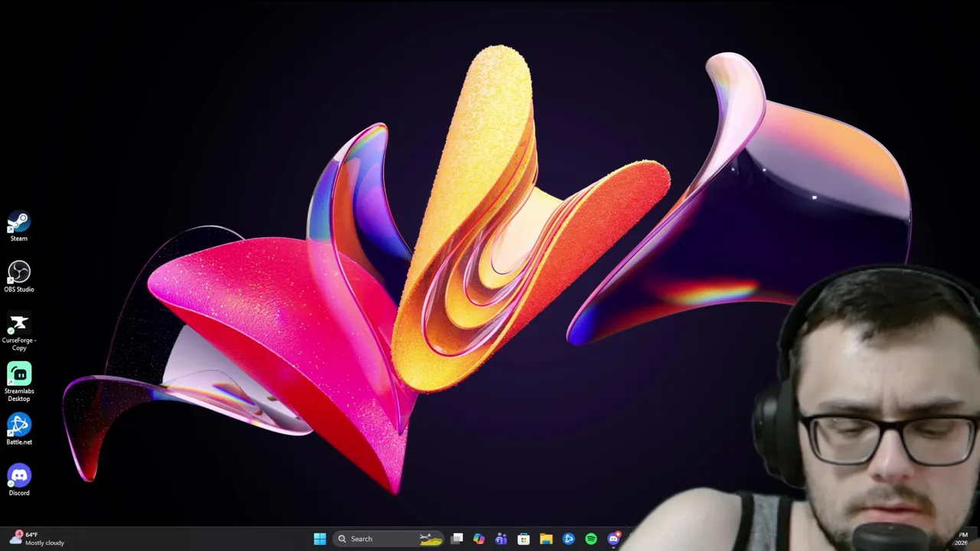
Task: Click the taskbar Search box
Action: (389, 539)
